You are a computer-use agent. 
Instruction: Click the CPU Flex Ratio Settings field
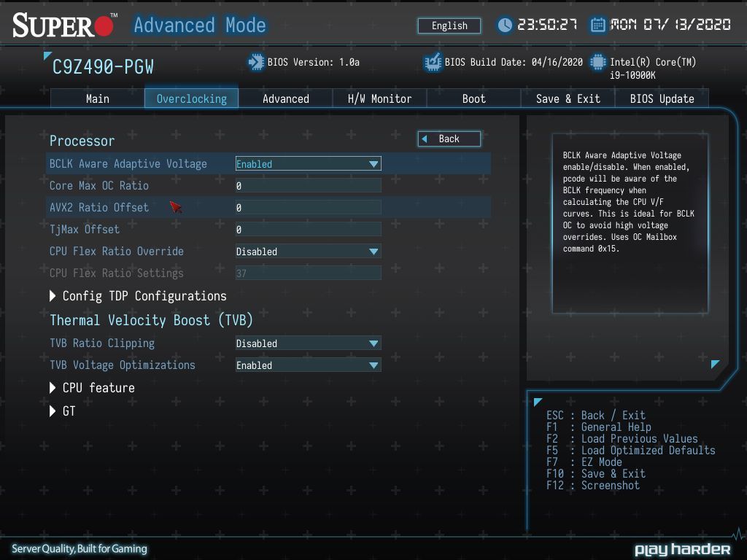[309, 273]
